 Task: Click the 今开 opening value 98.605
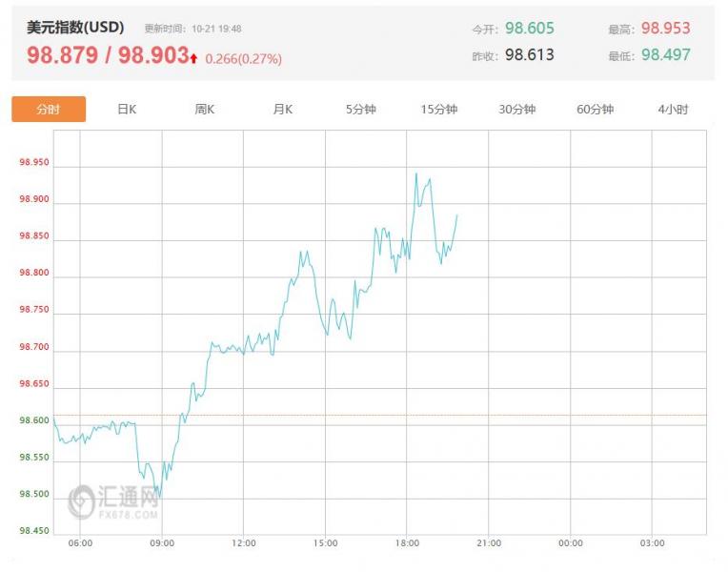[x=529, y=29]
